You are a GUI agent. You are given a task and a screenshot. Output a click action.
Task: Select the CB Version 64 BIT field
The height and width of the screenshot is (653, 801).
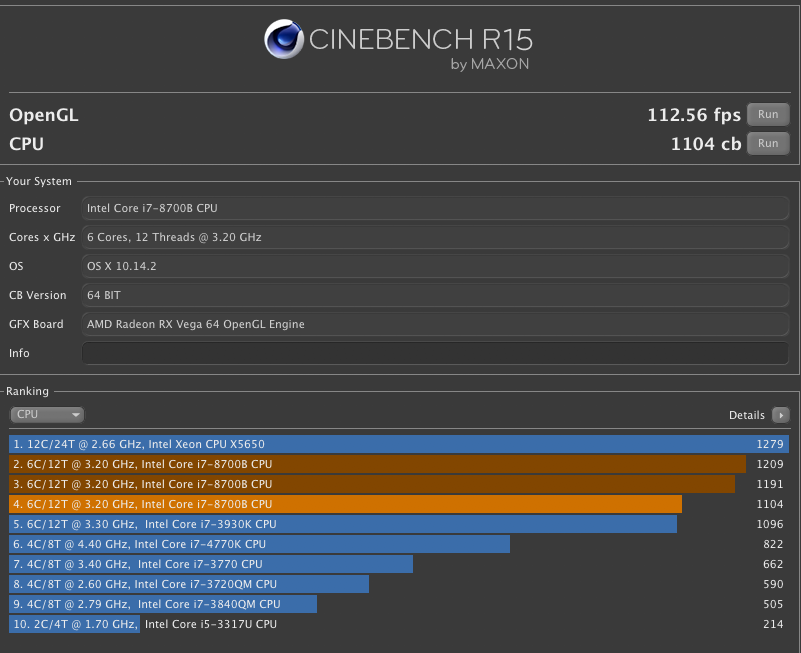click(435, 295)
